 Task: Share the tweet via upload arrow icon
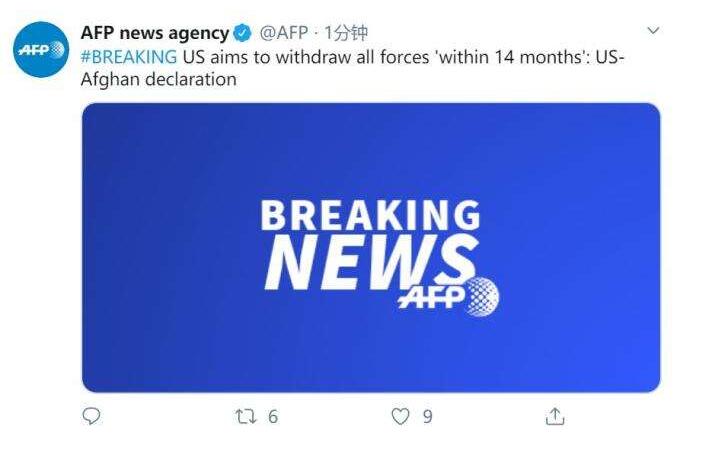[555, 416]
